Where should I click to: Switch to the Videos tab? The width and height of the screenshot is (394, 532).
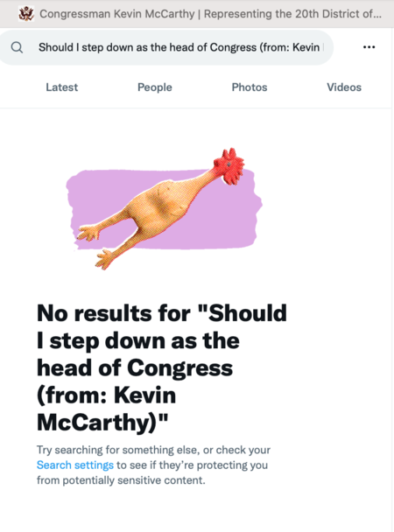(344, 87)
